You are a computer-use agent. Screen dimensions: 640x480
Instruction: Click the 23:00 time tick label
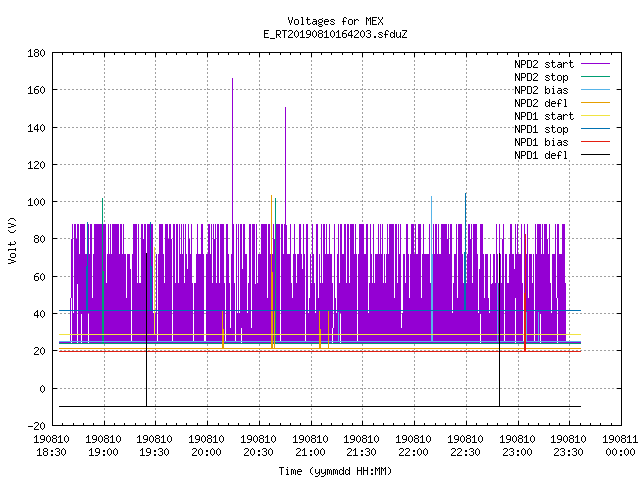coord(517,446)
